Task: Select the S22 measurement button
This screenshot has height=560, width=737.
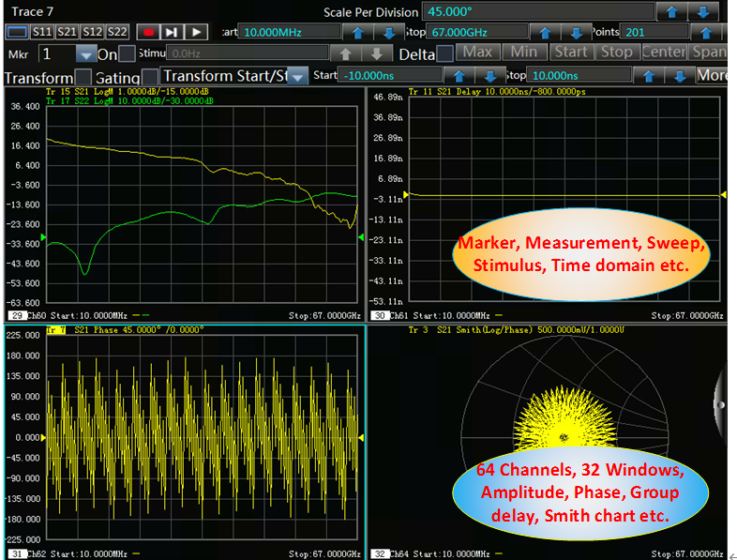Action: pyautogui.click(x=116, y=32)
